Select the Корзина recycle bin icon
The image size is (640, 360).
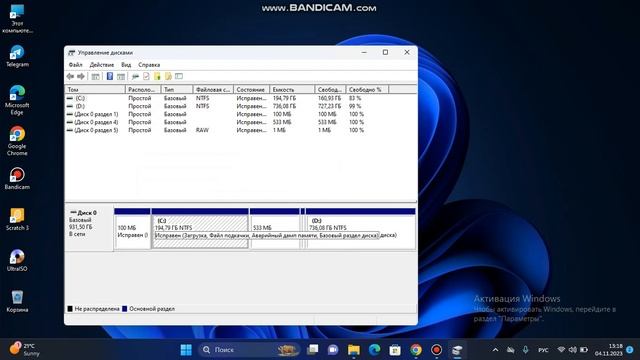point(17,301)
